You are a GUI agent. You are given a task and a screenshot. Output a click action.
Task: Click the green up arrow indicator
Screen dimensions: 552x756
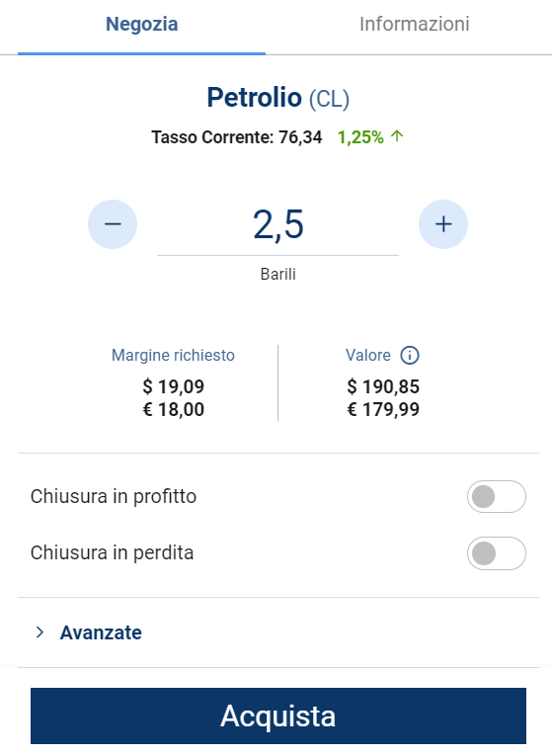point(397,136)
